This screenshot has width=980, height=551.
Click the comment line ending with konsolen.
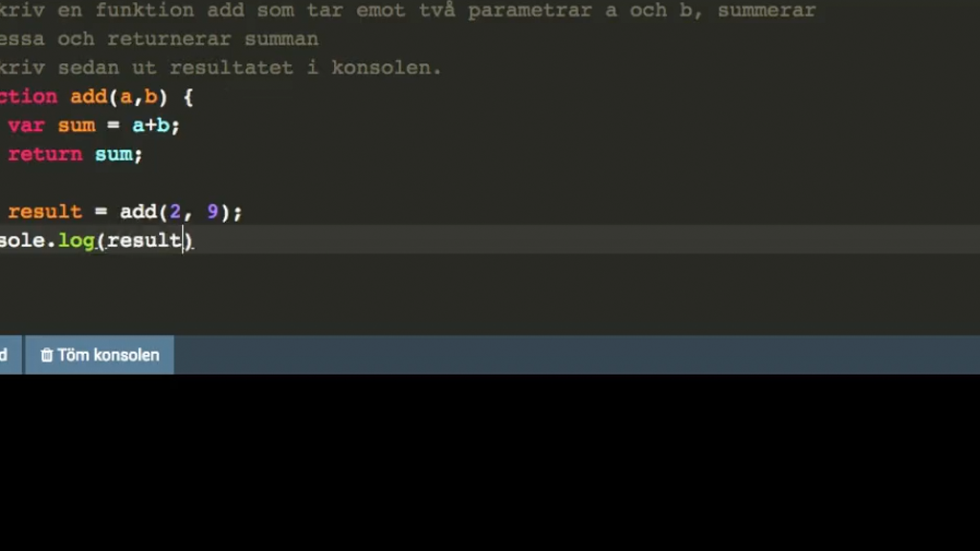coord(221,68)
